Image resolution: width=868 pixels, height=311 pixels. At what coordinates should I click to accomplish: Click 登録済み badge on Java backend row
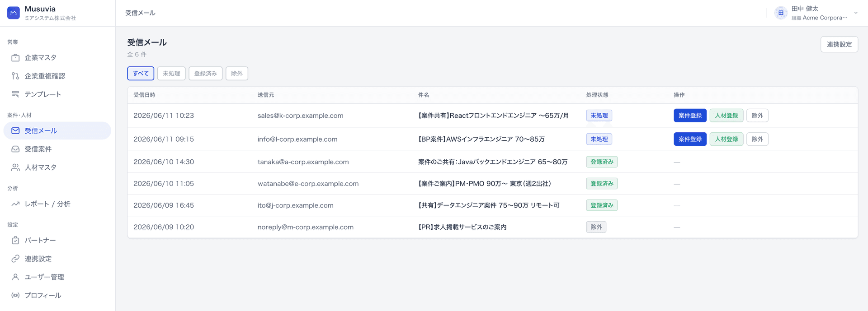[x=602, y=162]
